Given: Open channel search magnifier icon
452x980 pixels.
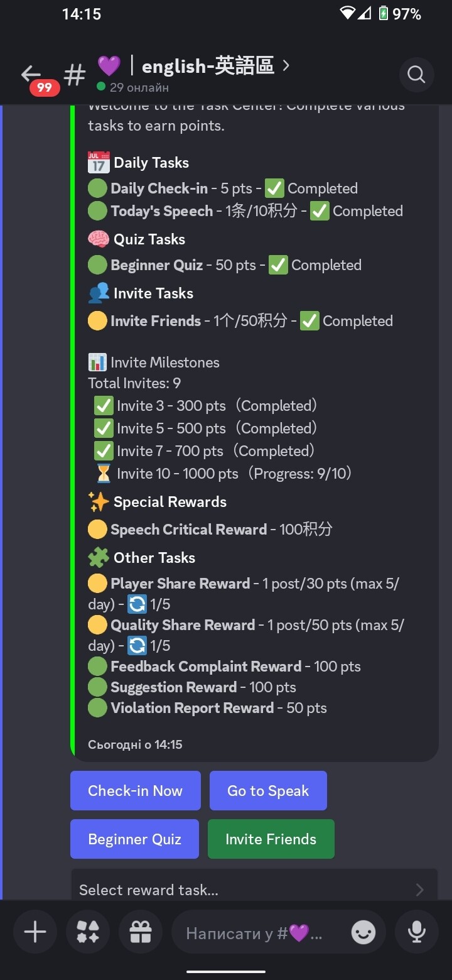Looking at the screenshot, I should [x=416, y=75].
